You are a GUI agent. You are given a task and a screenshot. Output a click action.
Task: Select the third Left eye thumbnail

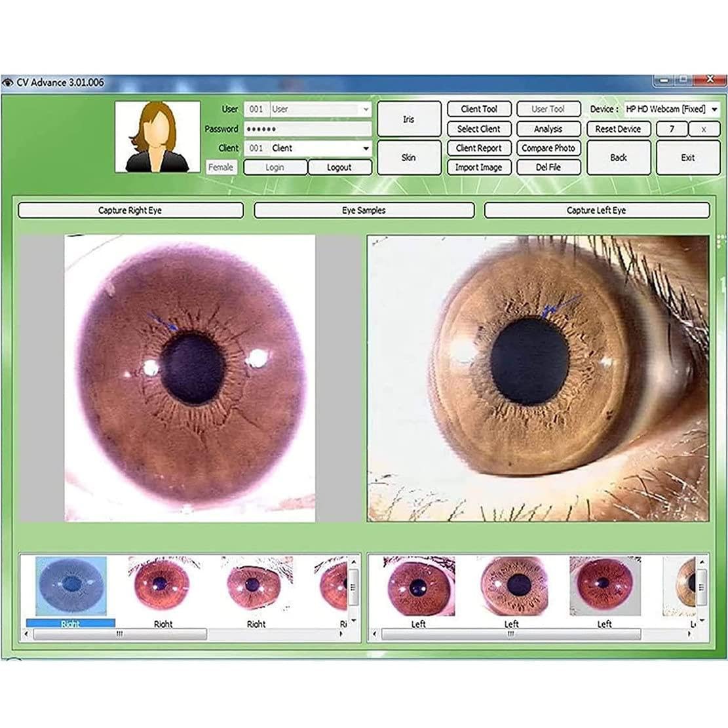[x=605, y=586]
